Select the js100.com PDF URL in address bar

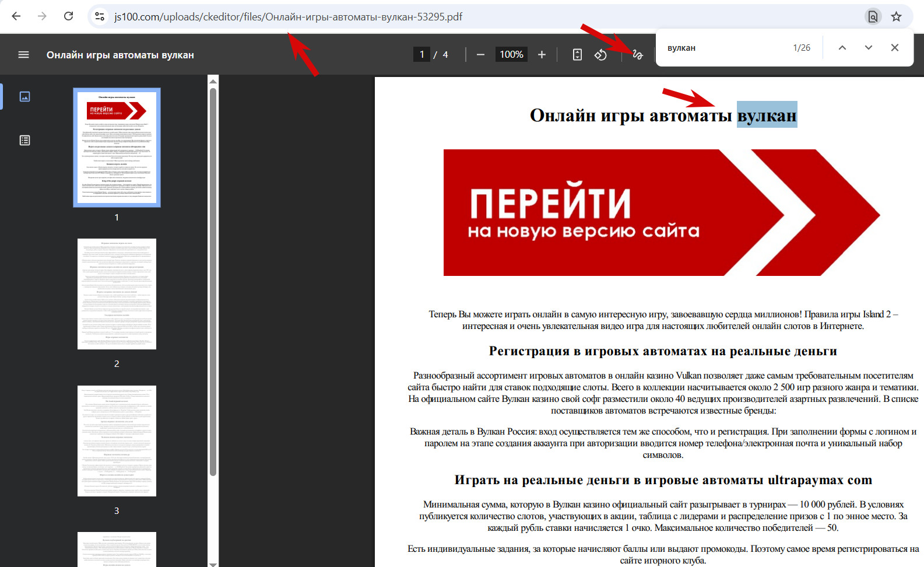coord(288,17)
